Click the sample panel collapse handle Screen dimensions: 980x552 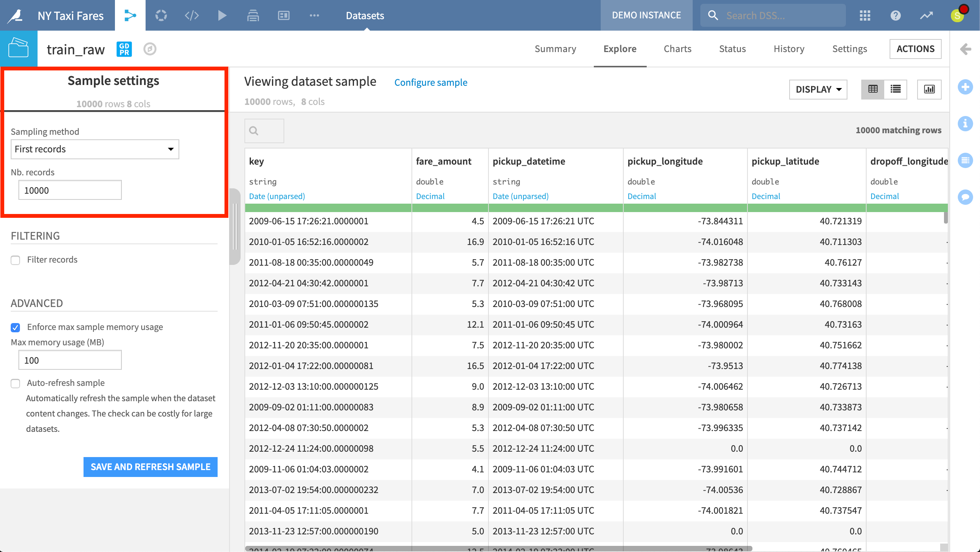point(235,227)
